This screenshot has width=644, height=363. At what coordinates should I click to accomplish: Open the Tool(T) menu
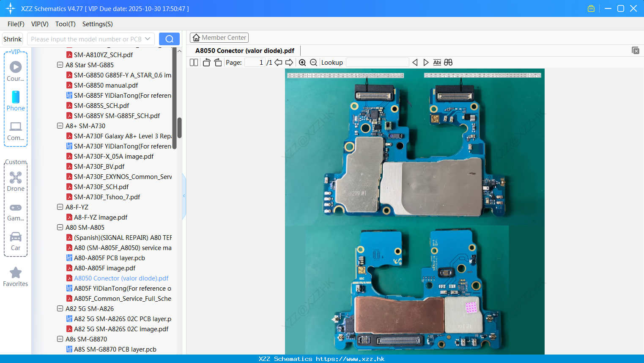click(66, 24)
